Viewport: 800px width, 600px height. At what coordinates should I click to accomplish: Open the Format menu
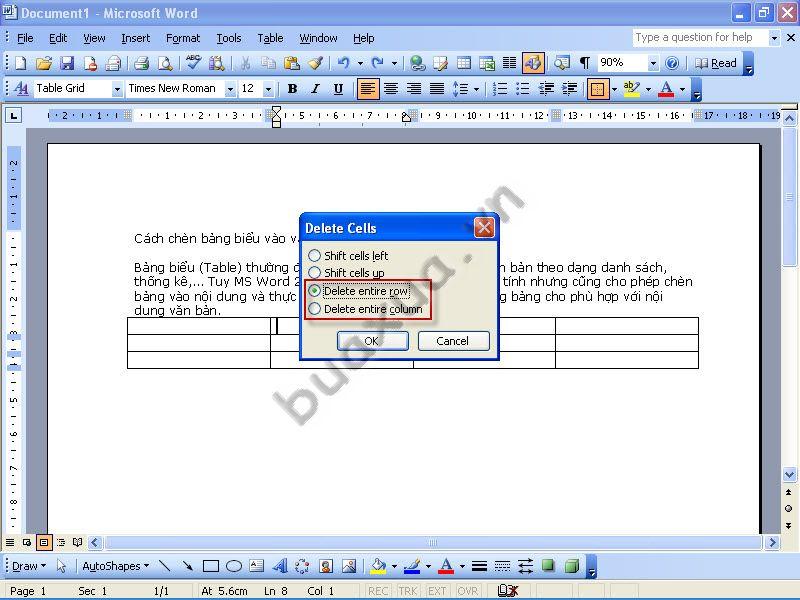pyautogui.click(x=183, y=38)
